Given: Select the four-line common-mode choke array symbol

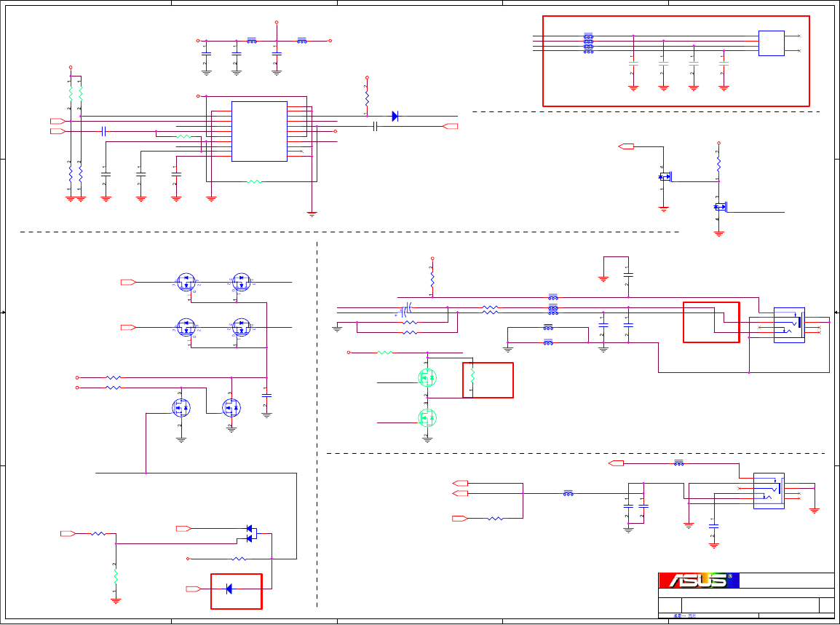Looking at the screenshot, I should pyautogui.click(x=588, y=44).
